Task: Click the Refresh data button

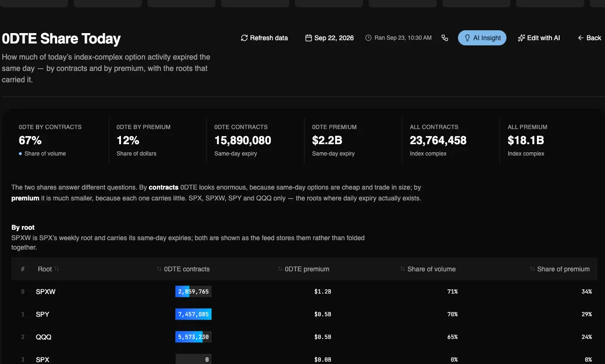Action: pos(264,38)
